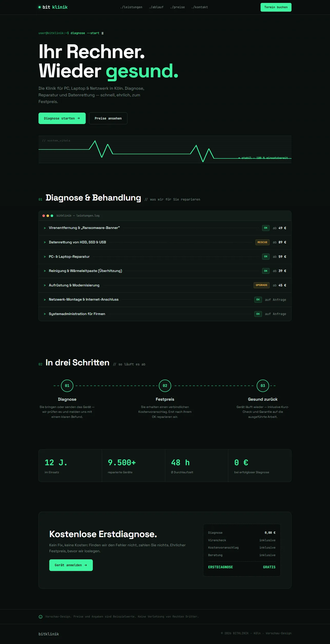Select Datenrettung von HDD, SSD & USB
Image resolution: width=330 pixels, height=644 pixels.
165,242
